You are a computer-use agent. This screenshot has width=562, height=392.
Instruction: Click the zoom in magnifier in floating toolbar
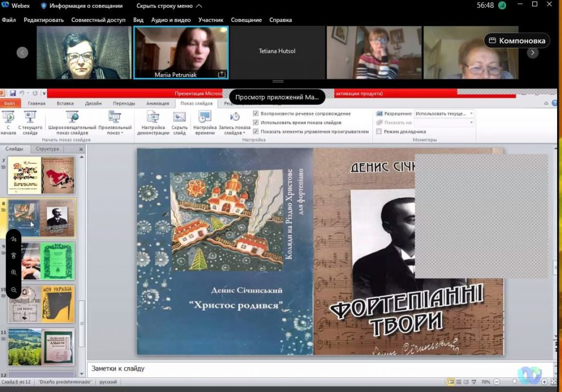(x=14, y=272)
